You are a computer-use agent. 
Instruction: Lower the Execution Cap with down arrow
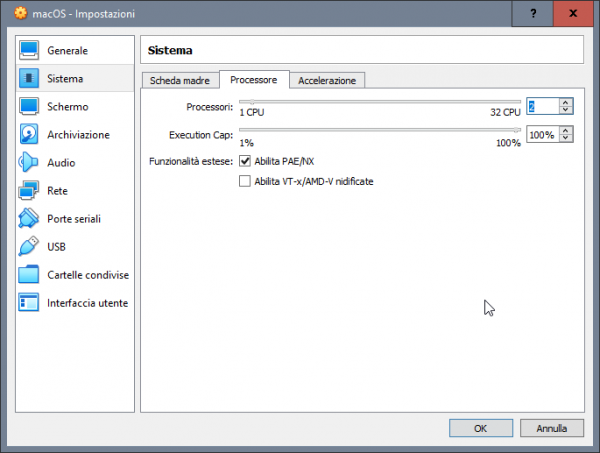(x=566, y=139)
